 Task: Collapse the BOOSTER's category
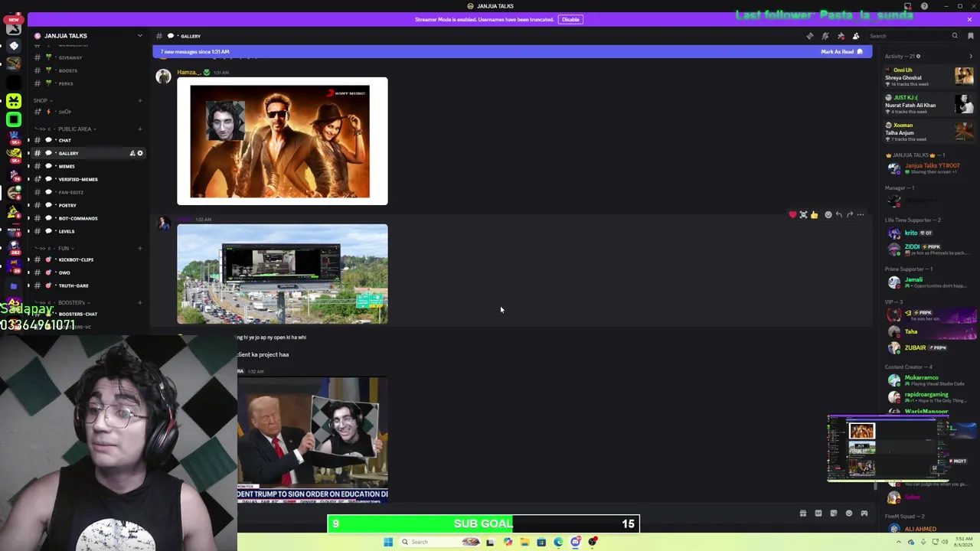(x=61, y=302)
